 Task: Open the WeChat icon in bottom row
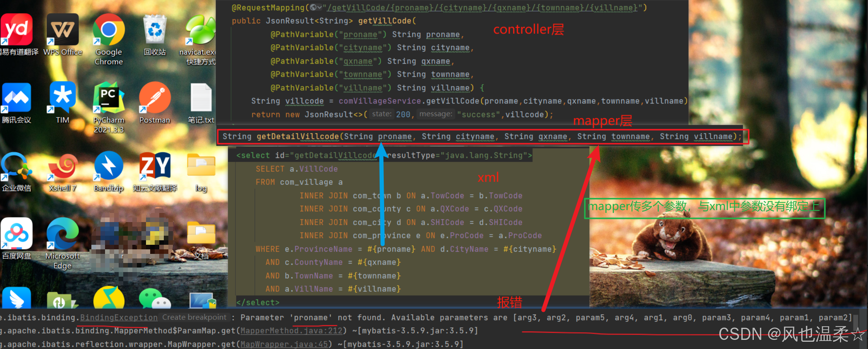point(155,299)
